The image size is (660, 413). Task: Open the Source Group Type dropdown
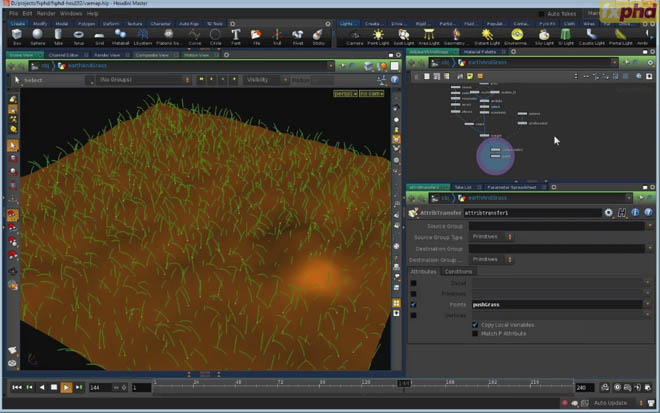pyautogui.click(x=491, y=237)
